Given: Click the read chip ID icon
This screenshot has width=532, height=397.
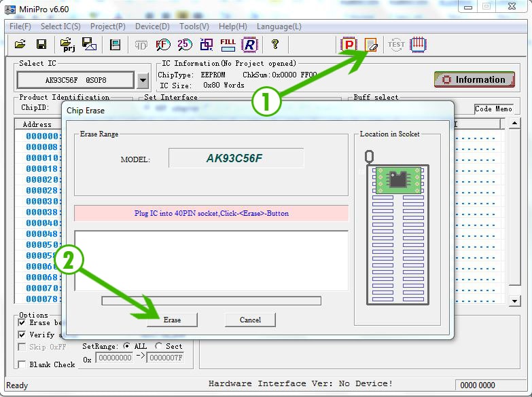Looking at the screenshot, I should 141,44.
